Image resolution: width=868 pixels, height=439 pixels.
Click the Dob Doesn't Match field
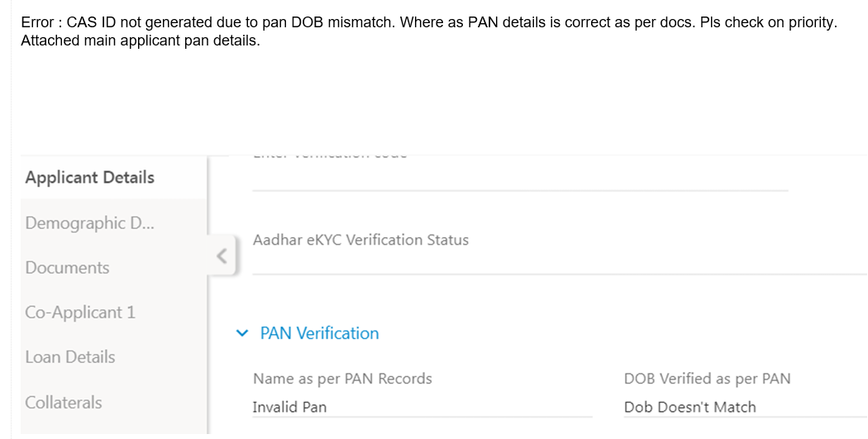[x=744, y=407]
